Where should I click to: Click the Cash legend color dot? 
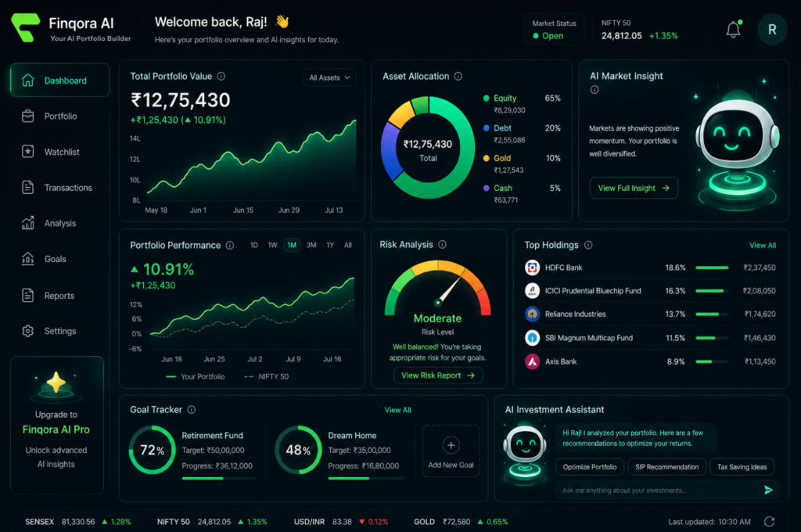487,188
